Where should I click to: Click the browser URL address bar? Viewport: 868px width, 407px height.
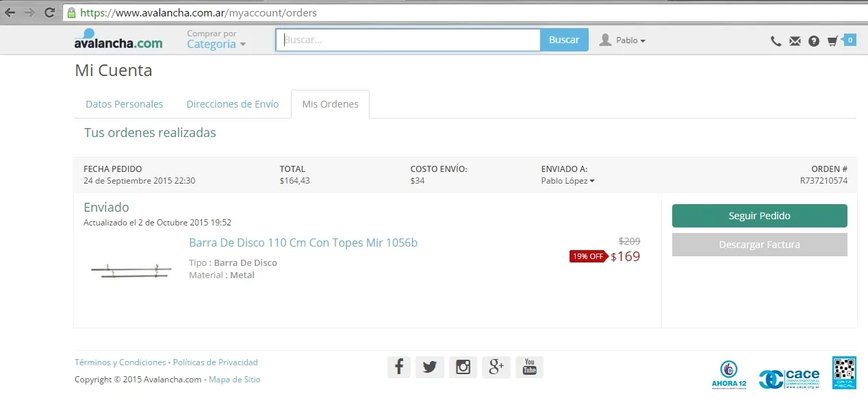465,12
